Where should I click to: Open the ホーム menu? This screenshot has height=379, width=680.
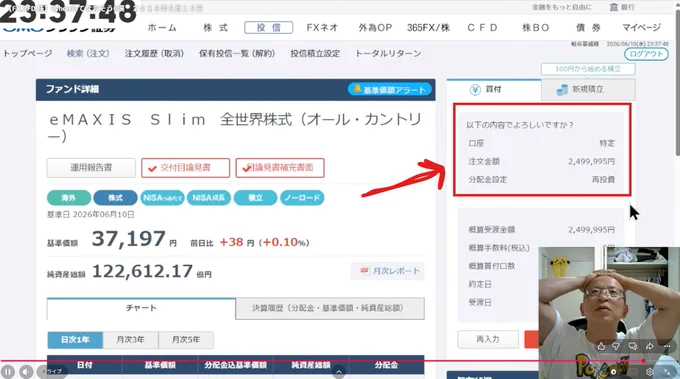point(162,28)
